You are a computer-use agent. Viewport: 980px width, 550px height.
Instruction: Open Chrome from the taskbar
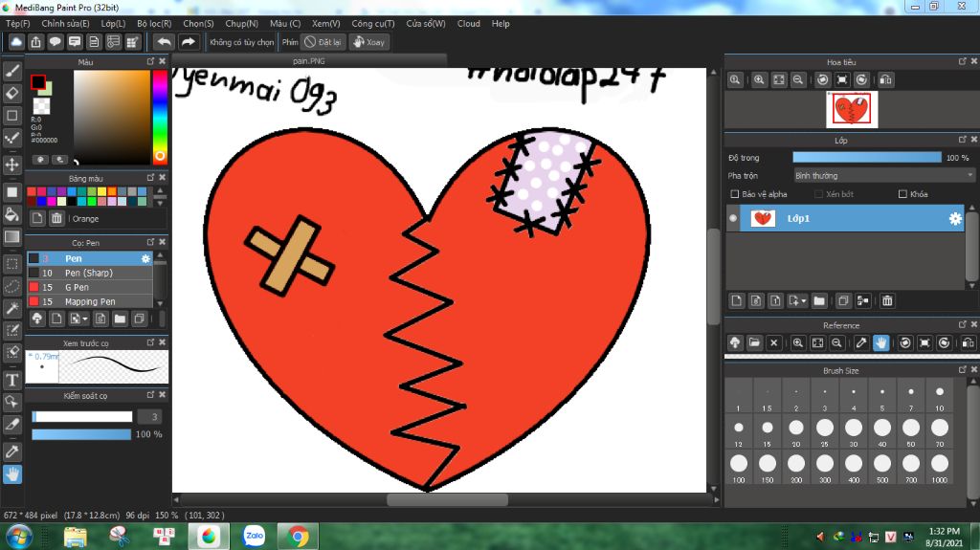(x=299, y=537)
